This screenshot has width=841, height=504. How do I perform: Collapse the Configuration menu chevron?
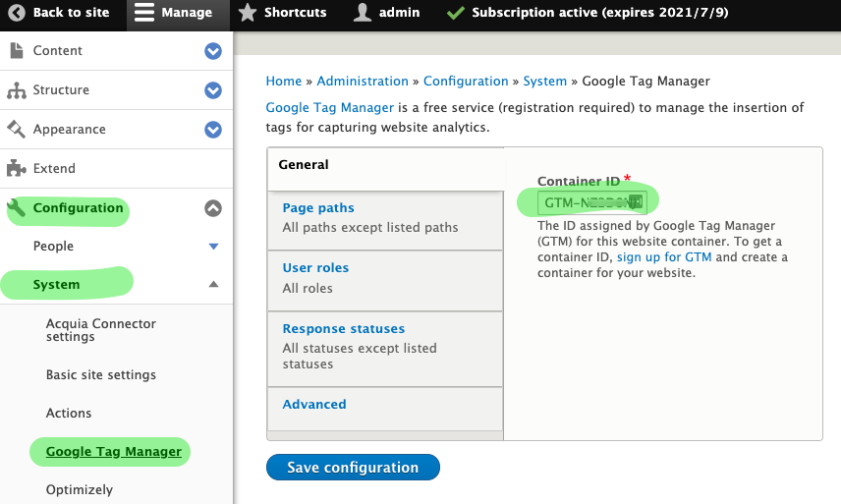click(x=213, y=208)
